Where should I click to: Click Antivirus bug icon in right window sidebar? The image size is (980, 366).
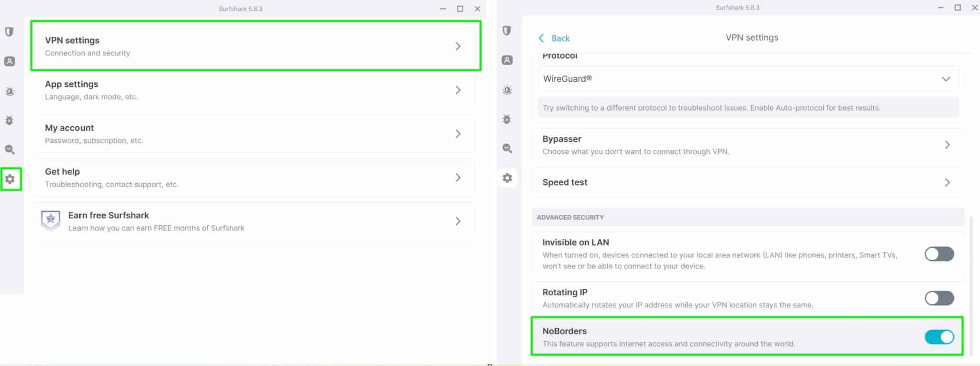tap(507, 119)
